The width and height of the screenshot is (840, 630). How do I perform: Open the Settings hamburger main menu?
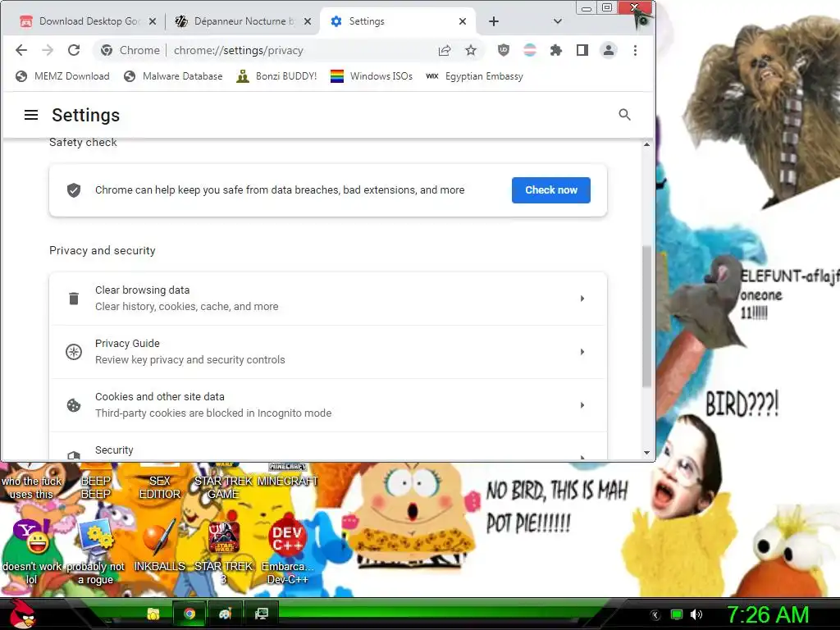pos(31,115)
